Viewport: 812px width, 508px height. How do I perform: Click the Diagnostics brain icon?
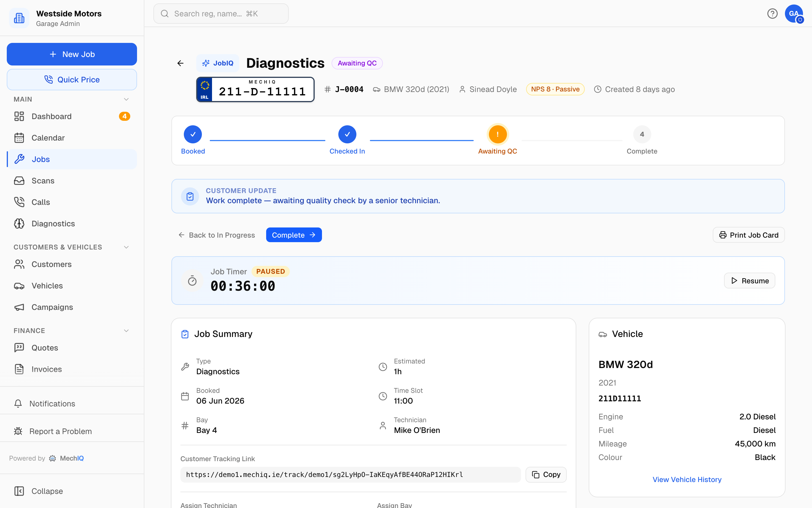point(19,224)
